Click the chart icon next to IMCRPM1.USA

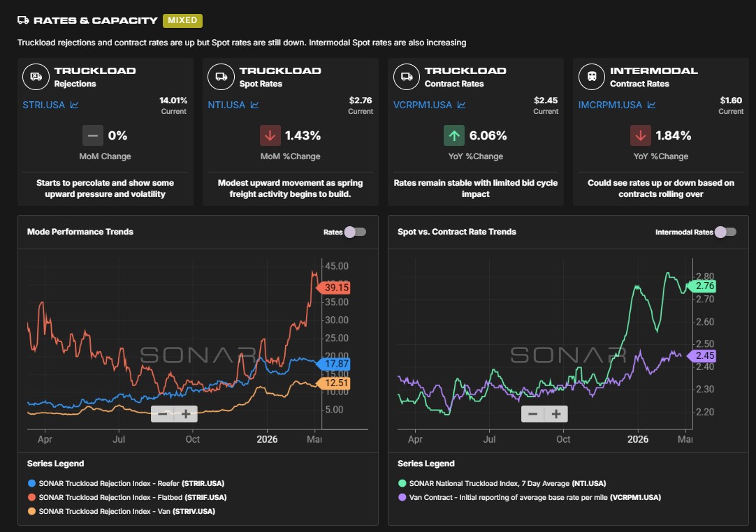click(x=651, y=105)
